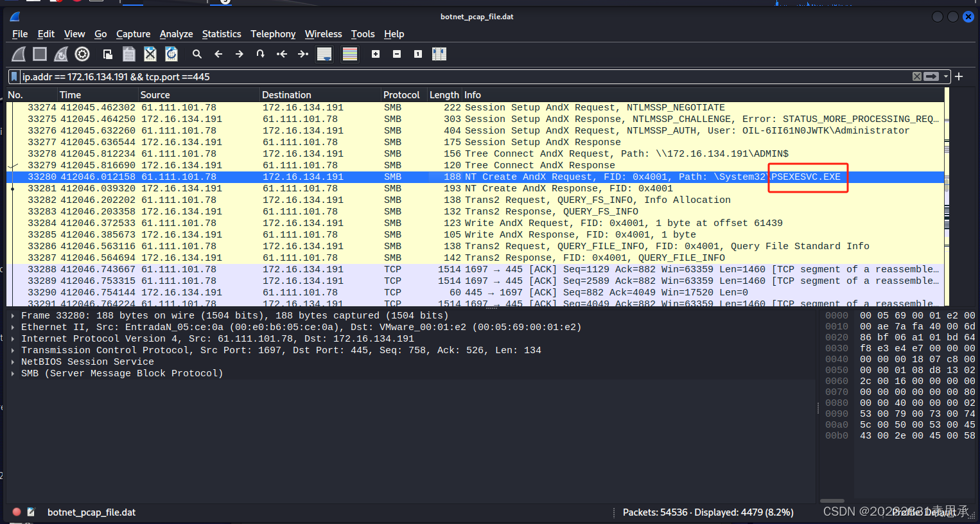This screenshot has width=980, height=524.
Task: Expand the Ethernet II details row
Action: [x=13, y=327]
